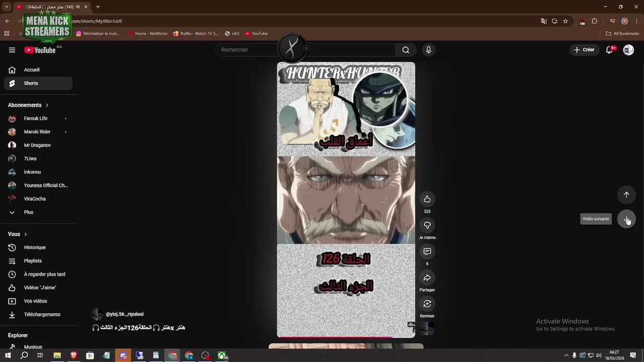The image size is (644, 362).
Task: Click the magnifier search button
Action: [406, 50]
